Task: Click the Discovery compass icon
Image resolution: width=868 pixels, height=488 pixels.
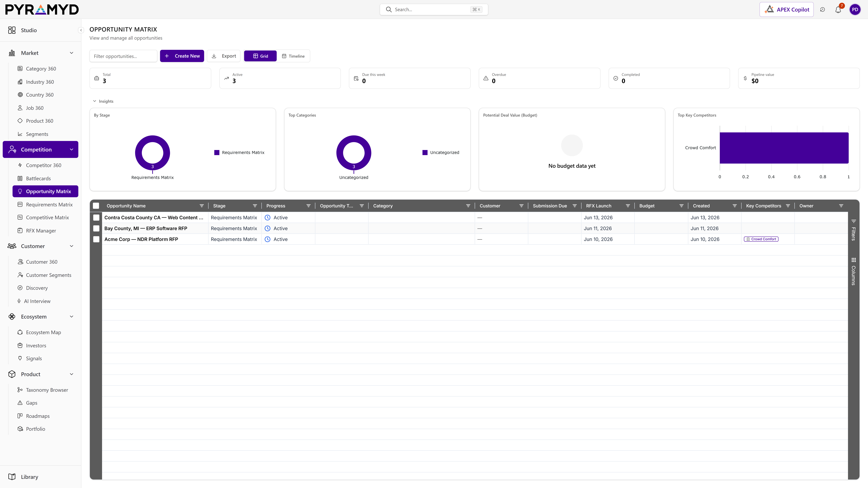Action: (20, 288)
